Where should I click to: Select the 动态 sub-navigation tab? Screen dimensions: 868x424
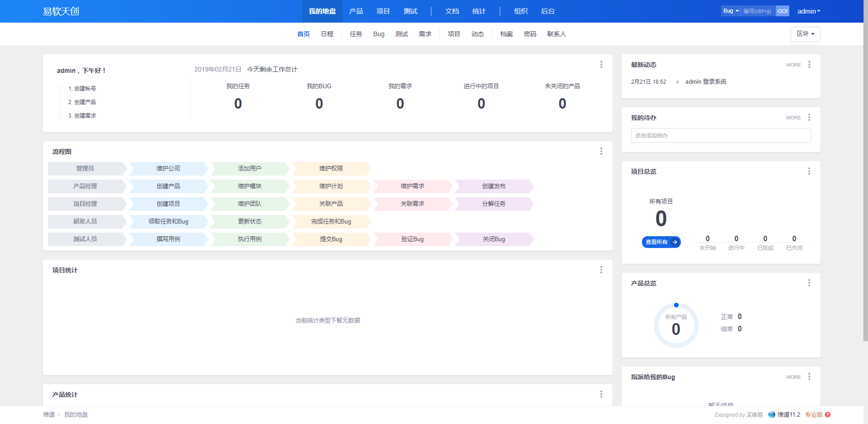477,34
